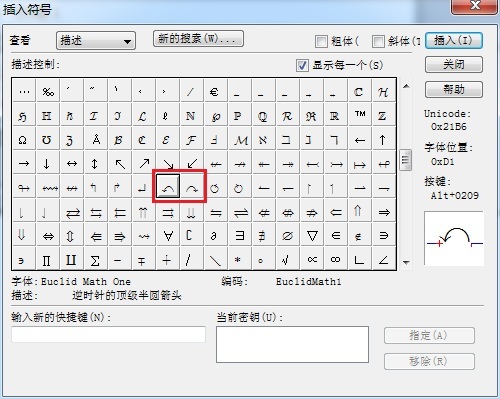Click the Unicode value 0x21B6
This screenshot has height=399, width=500.
(448, 127)
